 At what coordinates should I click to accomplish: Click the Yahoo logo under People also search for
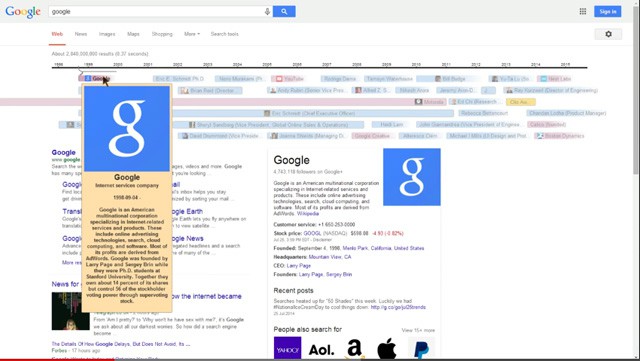pos(287,348)
